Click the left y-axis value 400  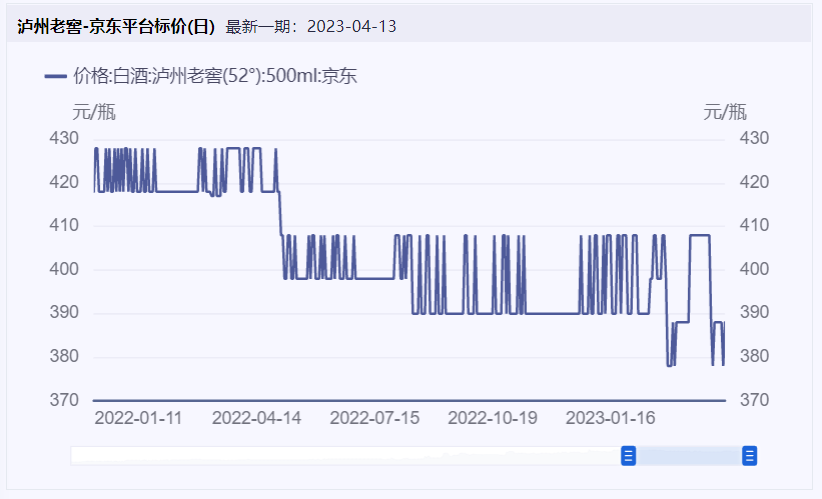pyautogui.click(x=64, y=269)
